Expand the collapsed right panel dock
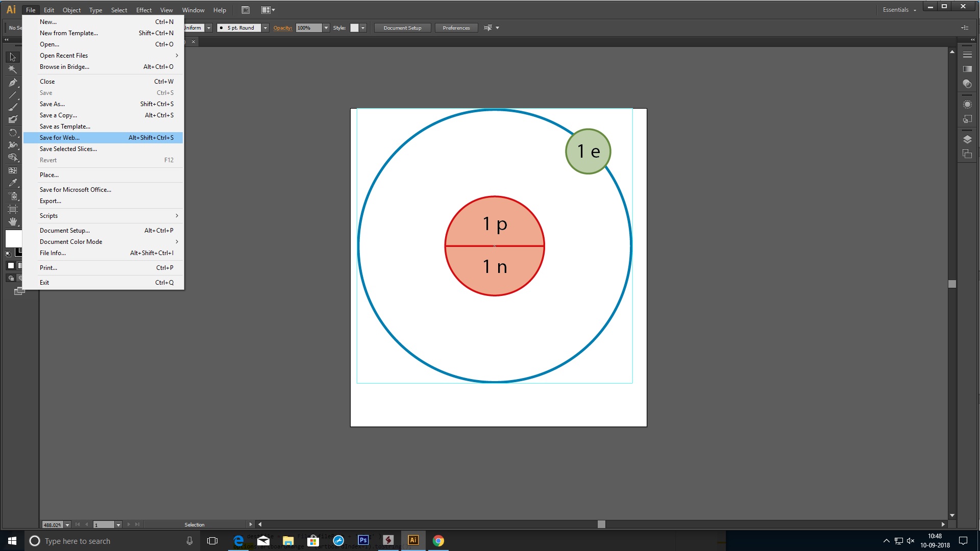Image resolution: width=980 pixels, height=551 pixels. pos(972,40)
